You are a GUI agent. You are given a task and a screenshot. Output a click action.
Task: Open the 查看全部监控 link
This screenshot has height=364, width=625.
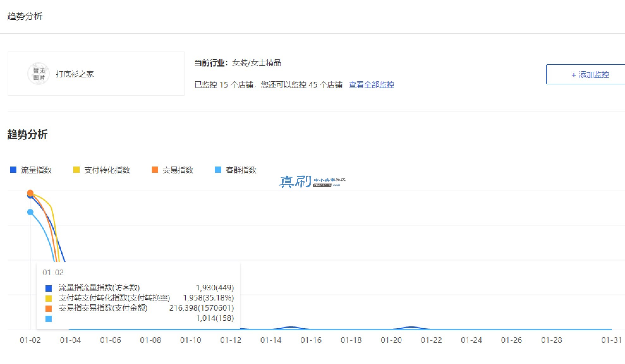click(x=371, y=85)
